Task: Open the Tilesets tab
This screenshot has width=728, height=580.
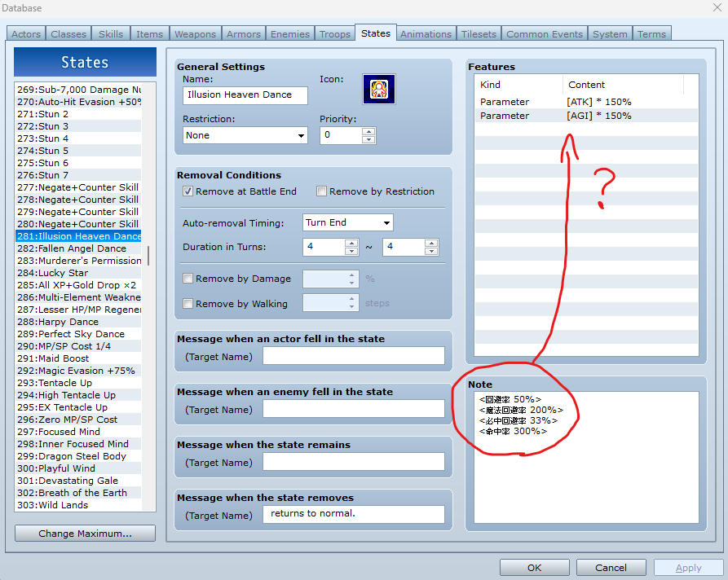Action: click(x=479, y=34)
